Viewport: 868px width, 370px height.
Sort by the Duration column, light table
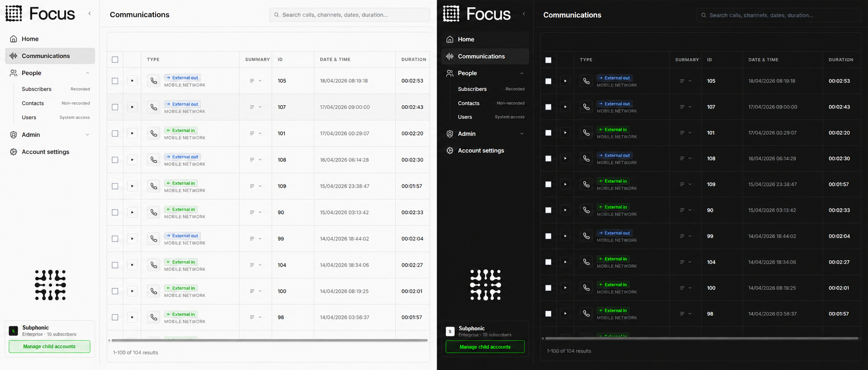[414, 60]
